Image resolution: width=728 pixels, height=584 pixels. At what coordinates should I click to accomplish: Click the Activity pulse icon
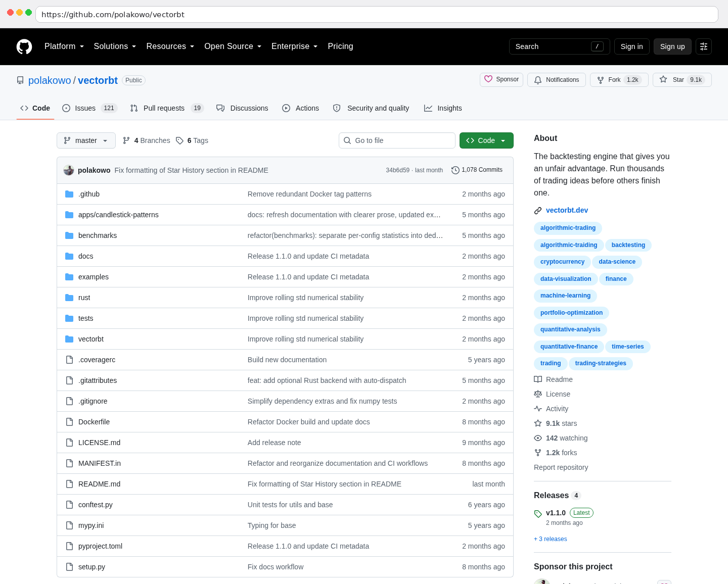tap(538, 409)
